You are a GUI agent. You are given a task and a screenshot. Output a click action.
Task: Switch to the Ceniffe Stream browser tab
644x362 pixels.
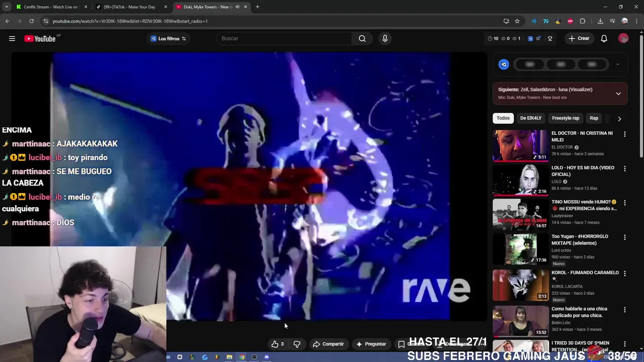tap(51, 7)
